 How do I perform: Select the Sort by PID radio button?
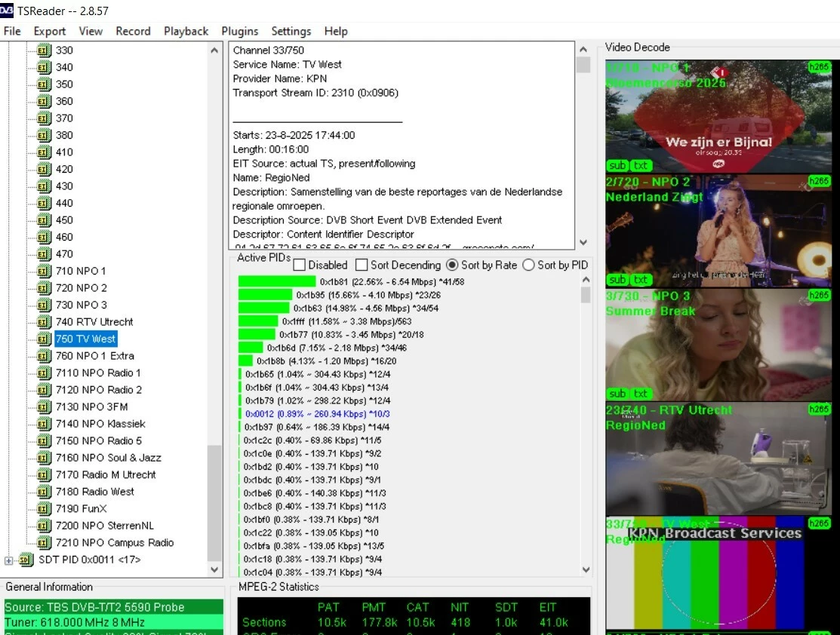pos(528,265)
